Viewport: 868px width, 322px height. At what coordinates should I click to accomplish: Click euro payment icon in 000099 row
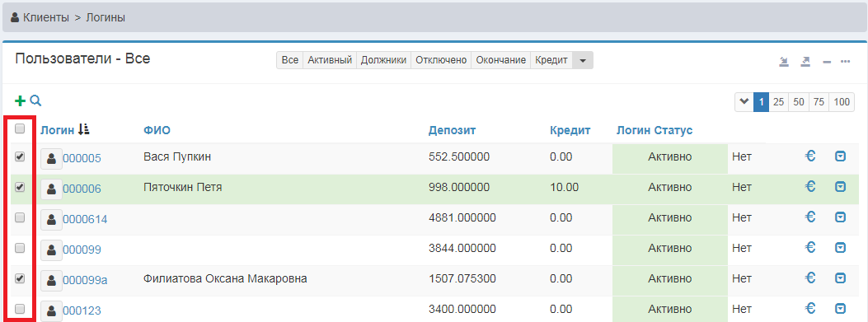[810, 247]
